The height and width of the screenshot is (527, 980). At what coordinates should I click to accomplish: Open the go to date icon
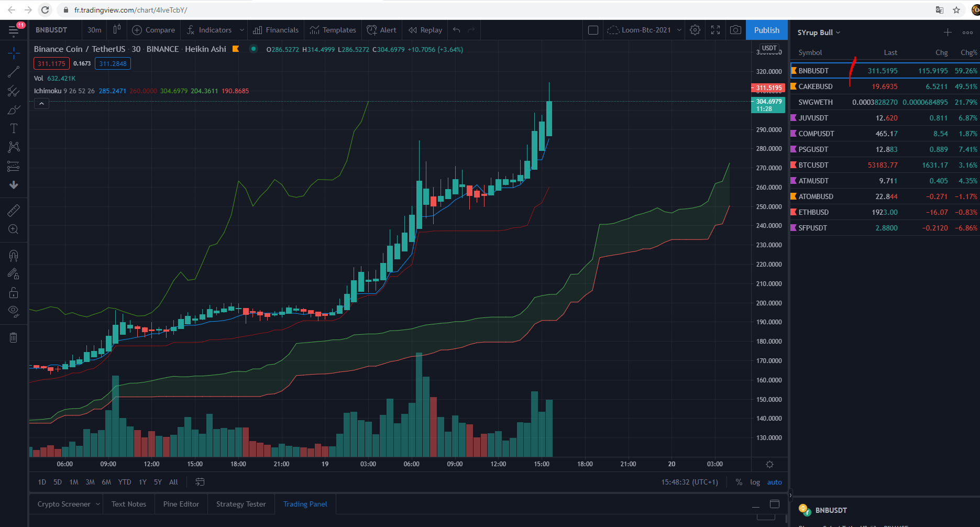200,482
